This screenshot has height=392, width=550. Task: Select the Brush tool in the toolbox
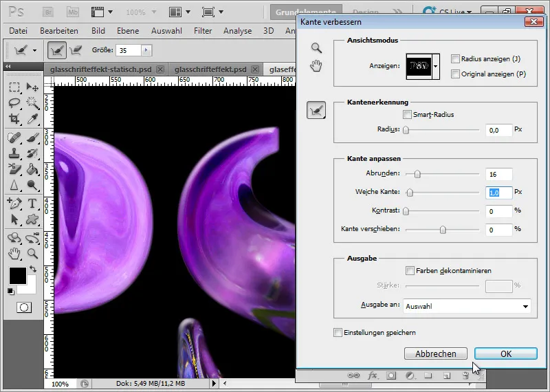(32, 138)
